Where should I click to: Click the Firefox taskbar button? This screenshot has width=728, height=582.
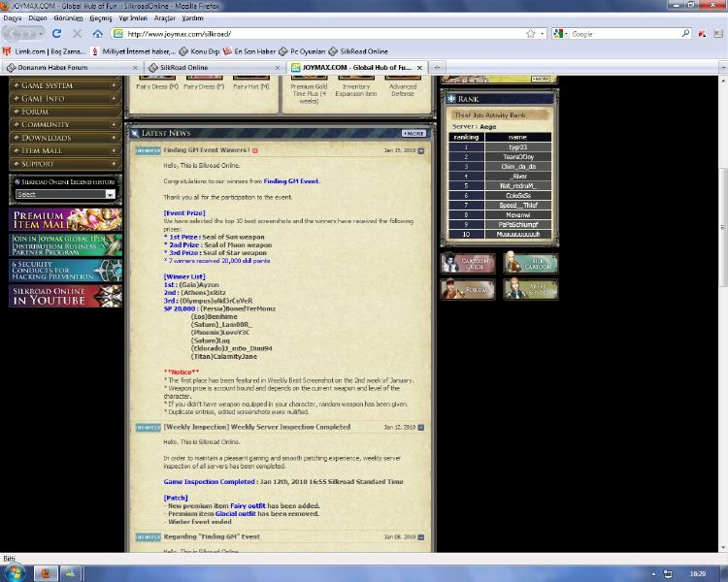(x=46, y=573)
